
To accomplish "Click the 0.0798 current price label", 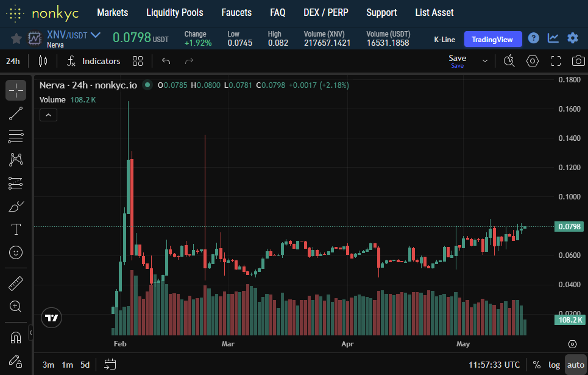I will click(x=569, y=227).
